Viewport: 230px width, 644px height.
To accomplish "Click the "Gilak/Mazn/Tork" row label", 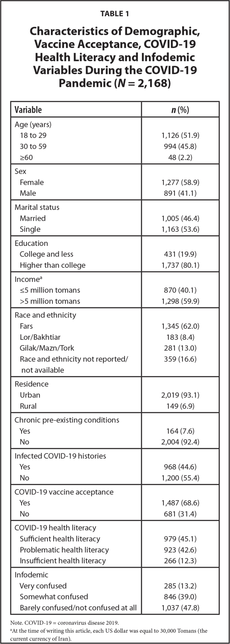I will (47, 348).
